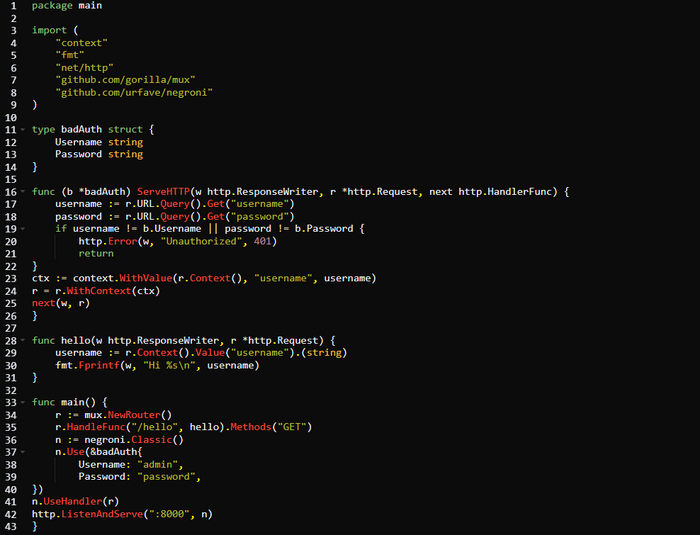This screenshot has width=700, height=535.
Task: Click the "Unauthorized" string literal
Action: tap(201, 242)
